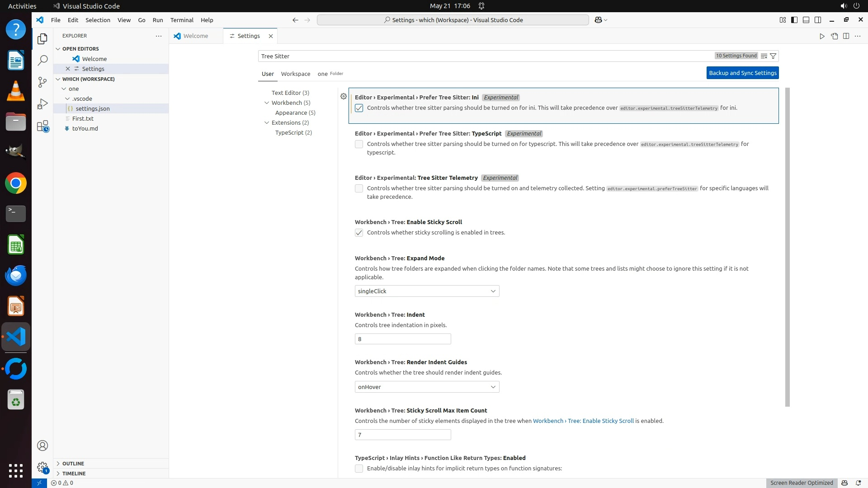The image size is (868, 488).
Task: Open Run and Debug view
Action: [x=42, y=104]
